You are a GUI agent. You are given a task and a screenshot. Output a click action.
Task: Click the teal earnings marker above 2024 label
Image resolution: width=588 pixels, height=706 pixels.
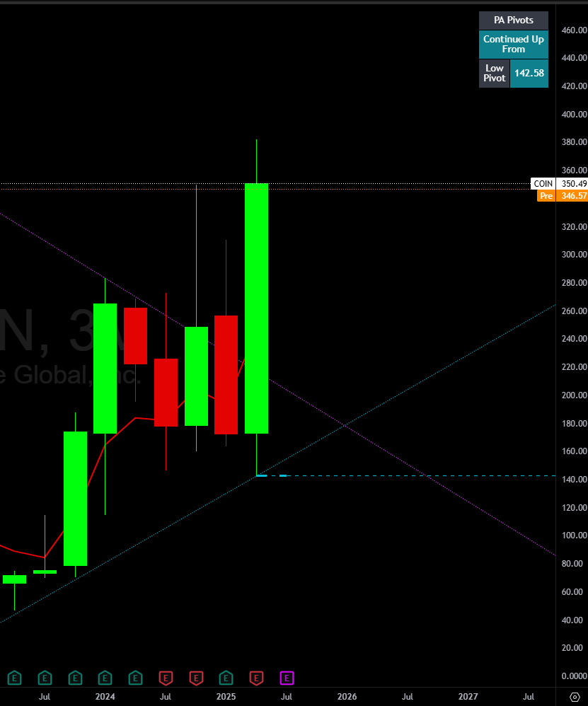[x=105, y=678]
